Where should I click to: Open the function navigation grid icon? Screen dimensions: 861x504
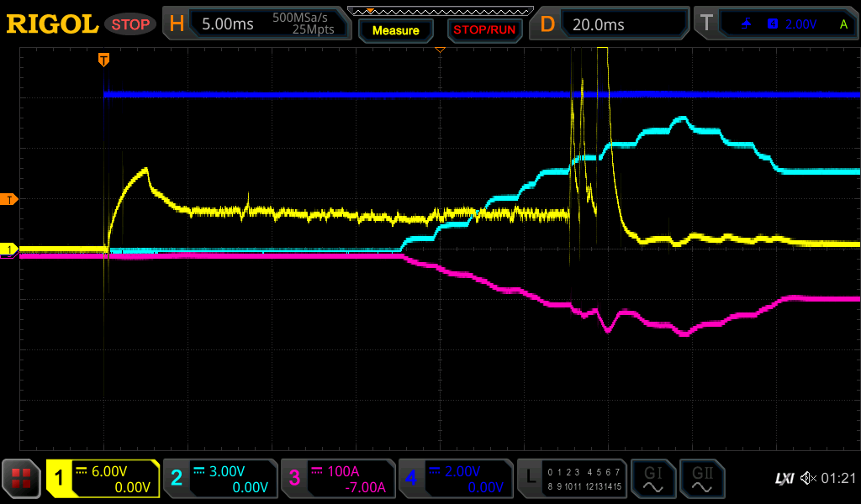(x=22, y=480)
